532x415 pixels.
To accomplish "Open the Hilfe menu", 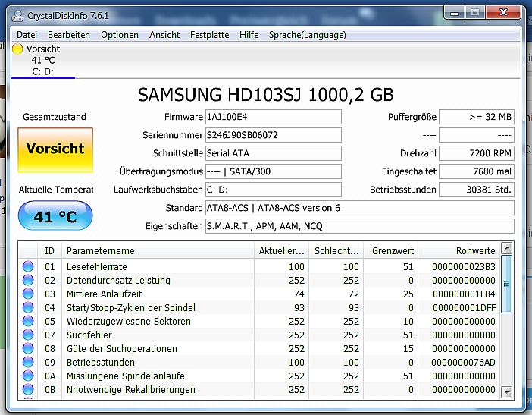I will [249, 35].
